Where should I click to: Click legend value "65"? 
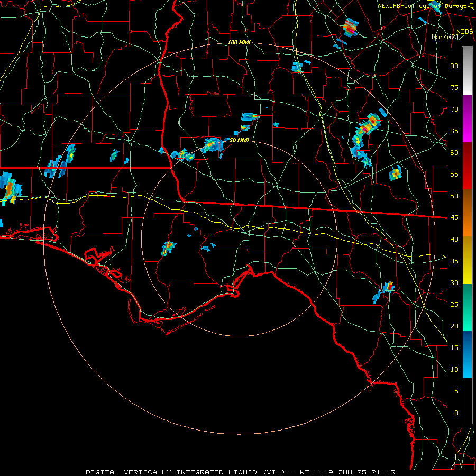(x=454, y=131)
